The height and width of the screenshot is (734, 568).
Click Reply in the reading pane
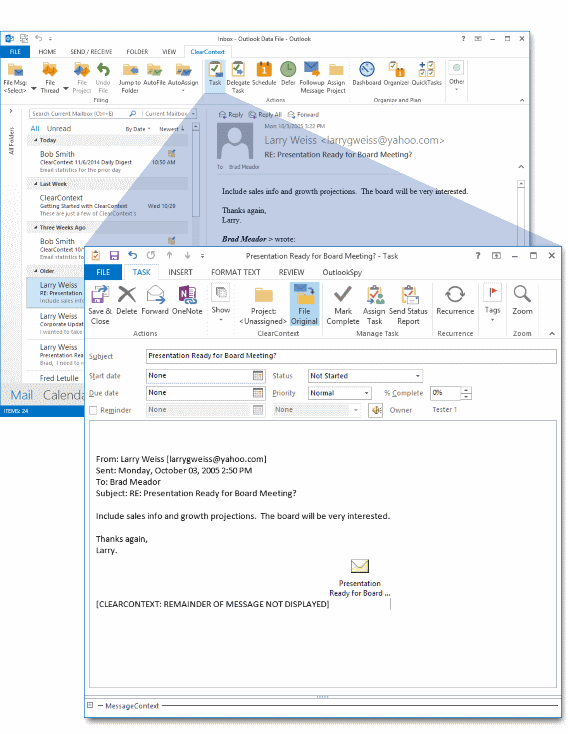coord(231,115)
